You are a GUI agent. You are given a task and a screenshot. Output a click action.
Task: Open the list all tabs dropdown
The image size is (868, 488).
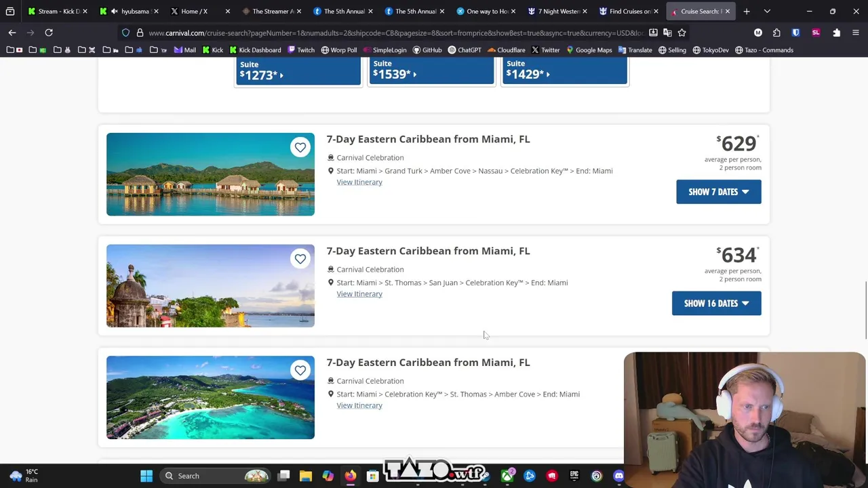click(x=767, y=11)
